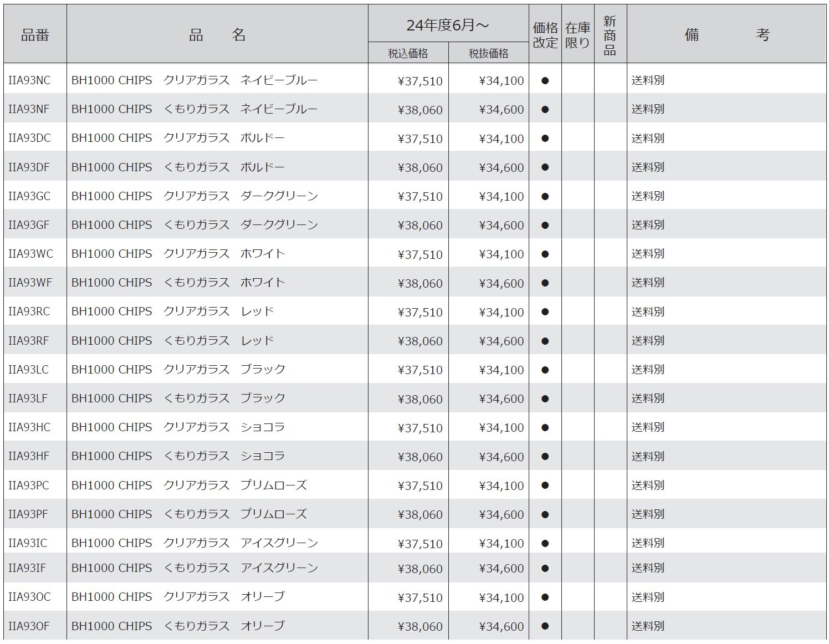Image resolution: width=829 pixels, height=644 pixels.
Task: Select the 在庫限り column header
Action: click(577, 35)
